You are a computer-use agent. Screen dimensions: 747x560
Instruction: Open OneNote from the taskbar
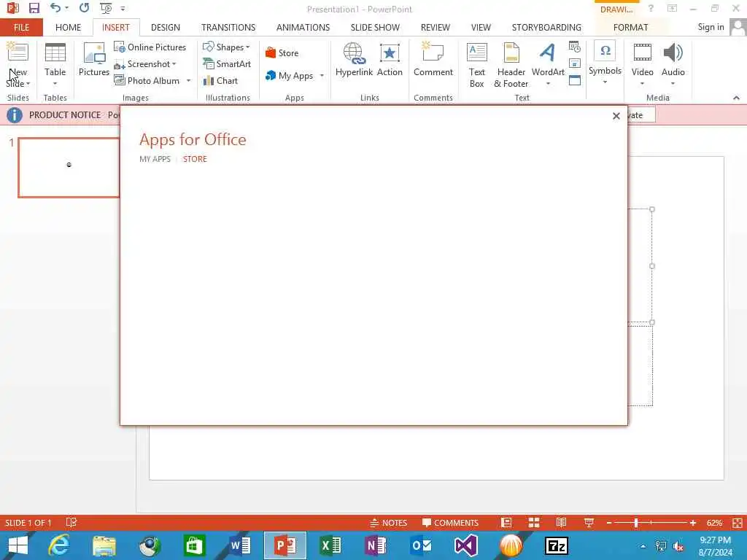click(x=376, y=545)
